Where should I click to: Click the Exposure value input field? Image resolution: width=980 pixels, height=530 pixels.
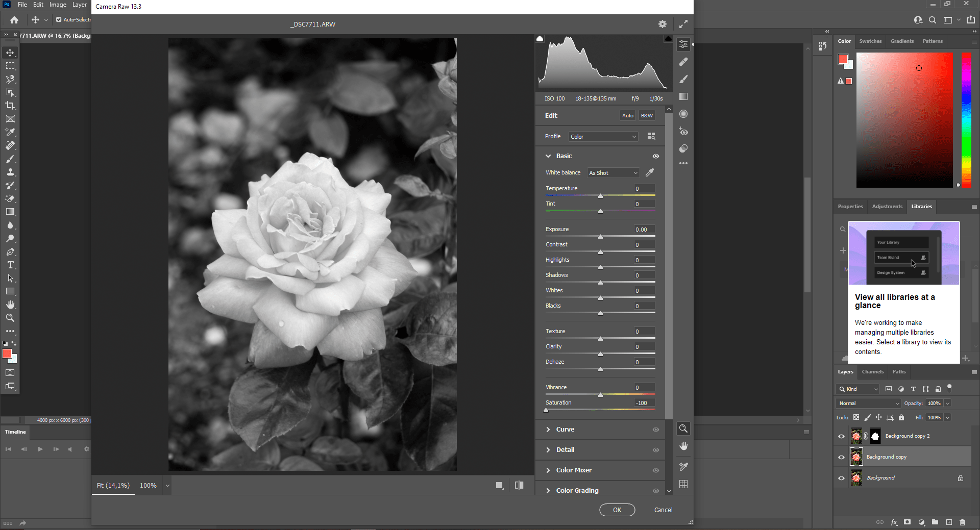644,230
